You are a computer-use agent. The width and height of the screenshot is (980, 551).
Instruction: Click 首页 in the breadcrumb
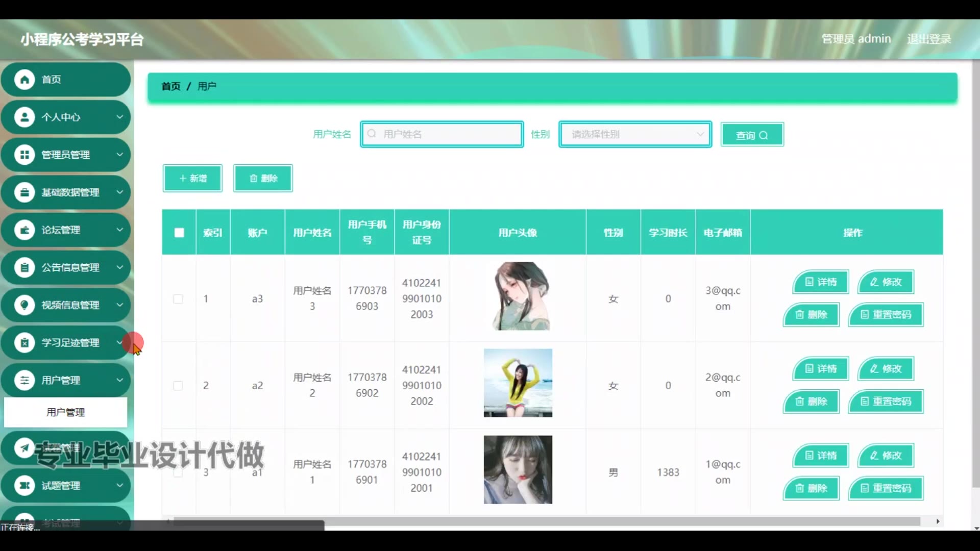tap(171, 86)
